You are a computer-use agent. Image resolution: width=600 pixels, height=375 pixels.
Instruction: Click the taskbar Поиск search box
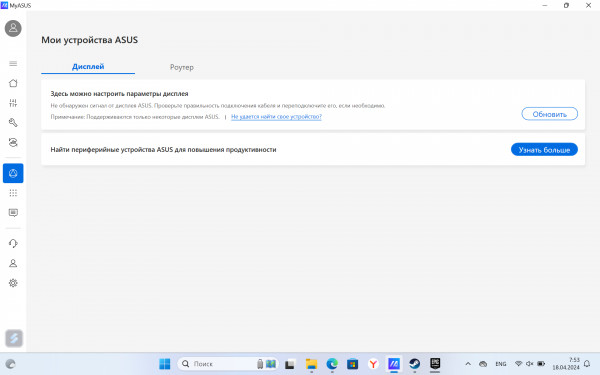[x=228, y=364]
